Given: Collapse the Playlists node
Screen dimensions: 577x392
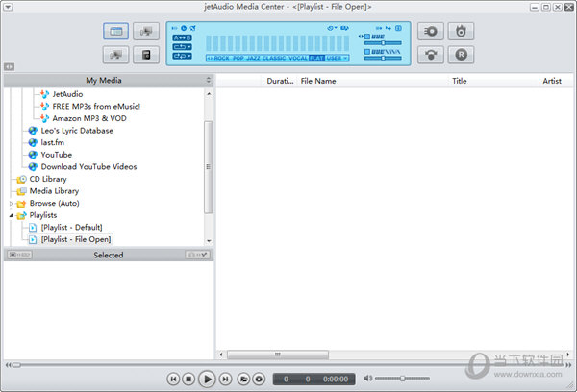Looking at the screenshot, I should 11,215.
